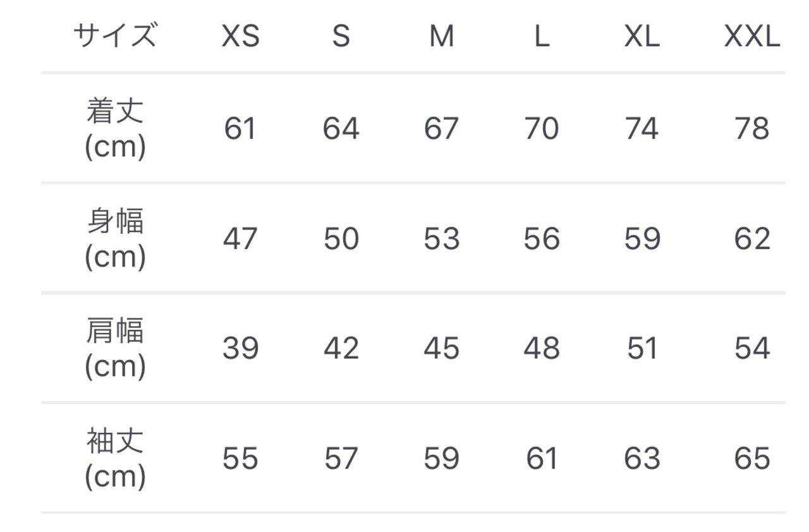This screenshot has width=809, height=532.
Task: Select the 肩幅 value 51 for XL
Action: point(642,349)
